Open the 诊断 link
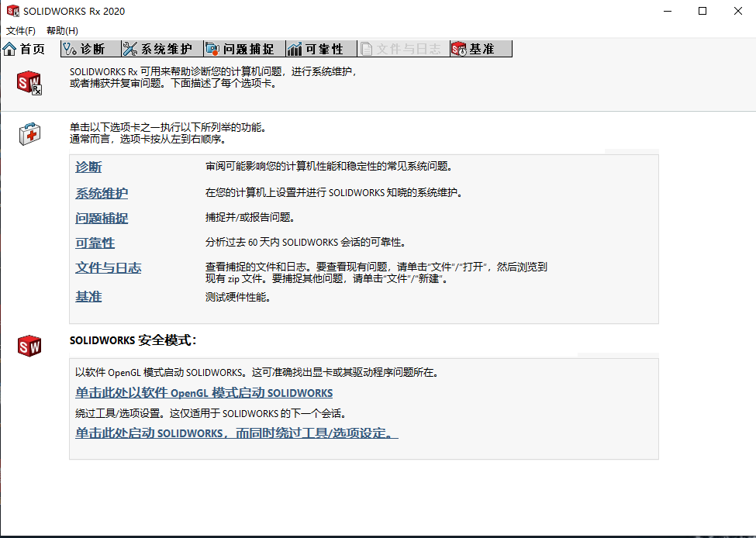Image resolution: width=756 pixels, height=538 pixels. (88, 167)
